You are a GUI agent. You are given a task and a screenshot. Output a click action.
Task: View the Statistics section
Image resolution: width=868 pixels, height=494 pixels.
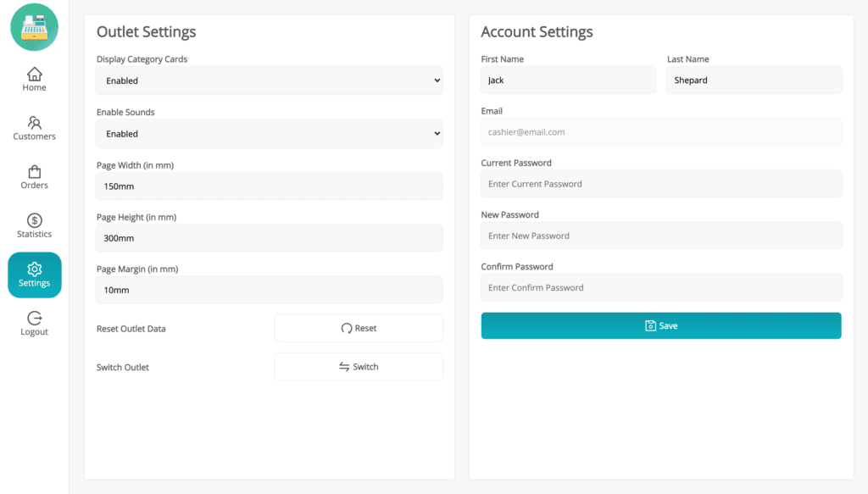[34, 225]
